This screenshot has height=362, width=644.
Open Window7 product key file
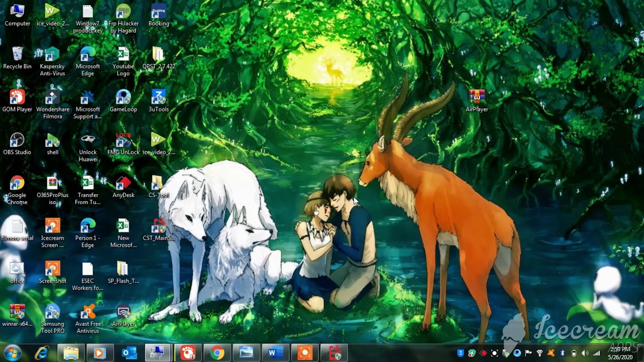(88, 19)
